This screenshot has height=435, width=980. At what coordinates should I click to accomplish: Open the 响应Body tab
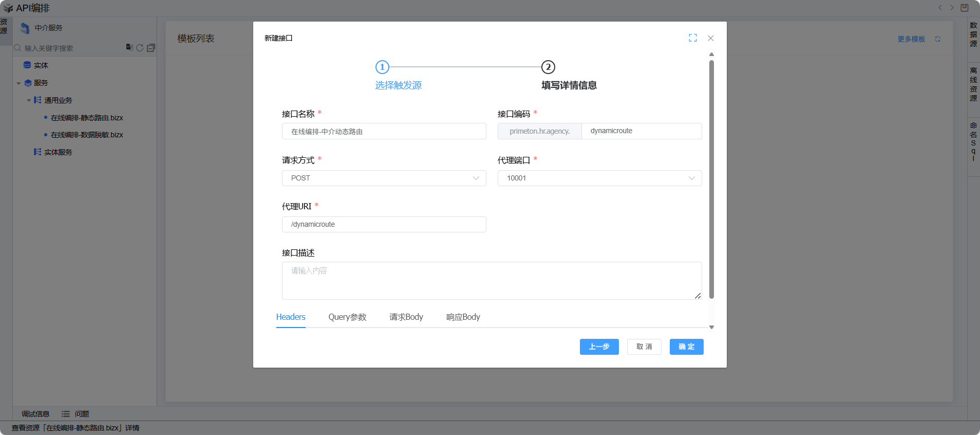tap(463, 317)
